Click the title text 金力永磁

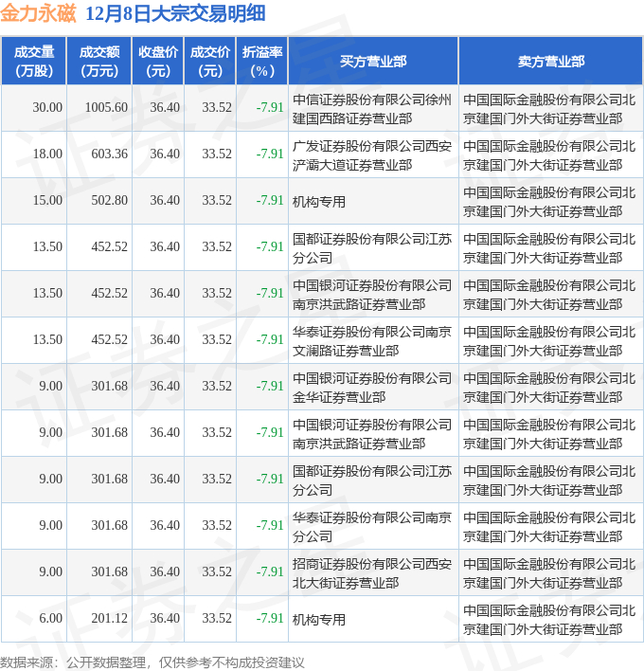click(x=38, y=13)
